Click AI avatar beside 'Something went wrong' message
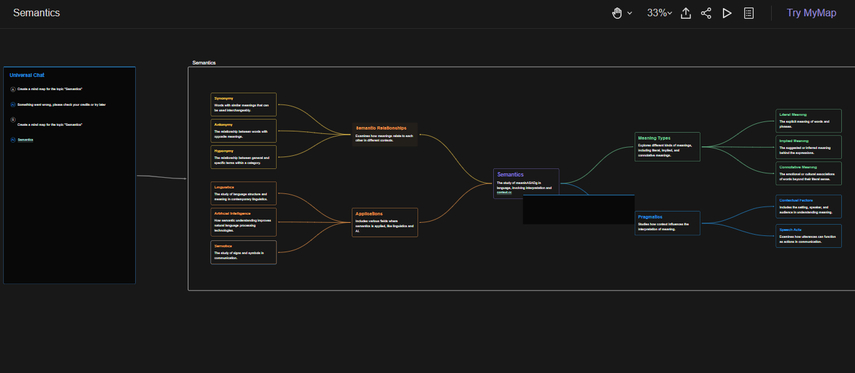 [x=13, y=104]
